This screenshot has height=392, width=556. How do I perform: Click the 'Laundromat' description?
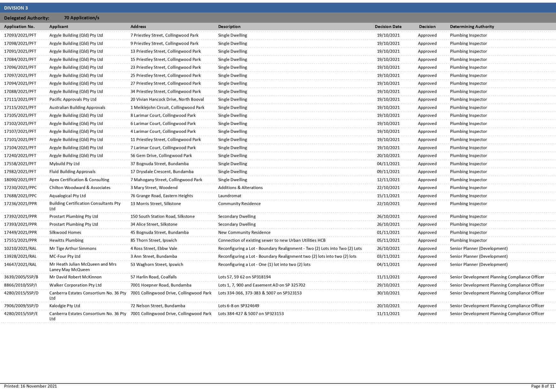[x=230, y=196]
